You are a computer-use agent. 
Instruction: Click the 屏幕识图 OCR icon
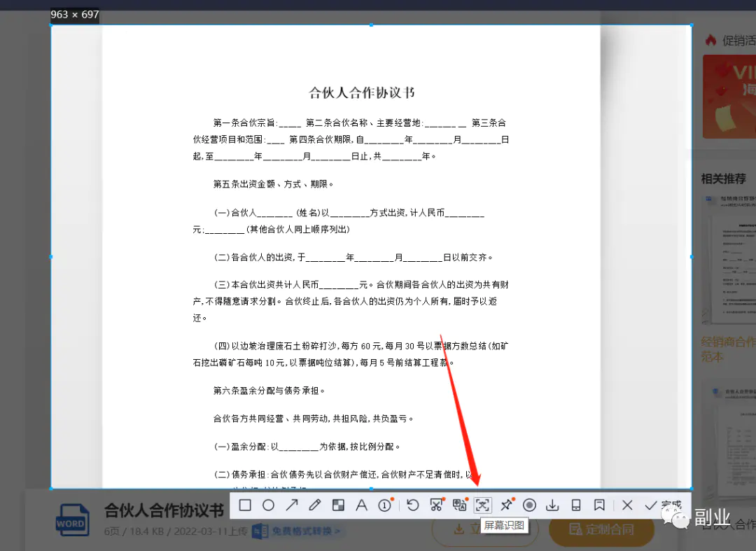pyautogui.click(x=483, y=505)
